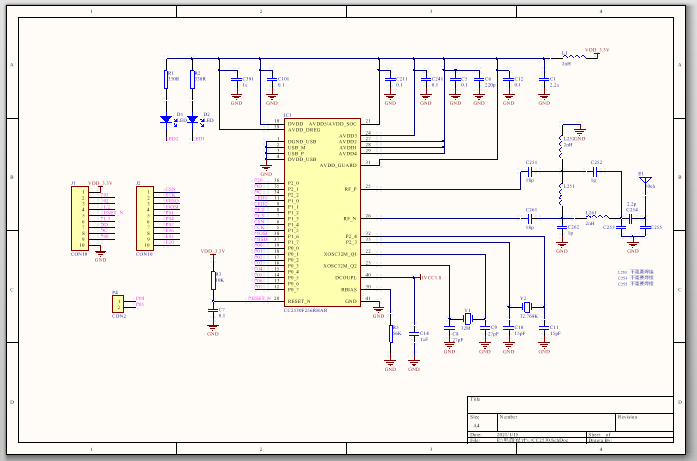
Task: Click the CSN net label on J2
Action: pyautogui.click(x=170, y=189)
